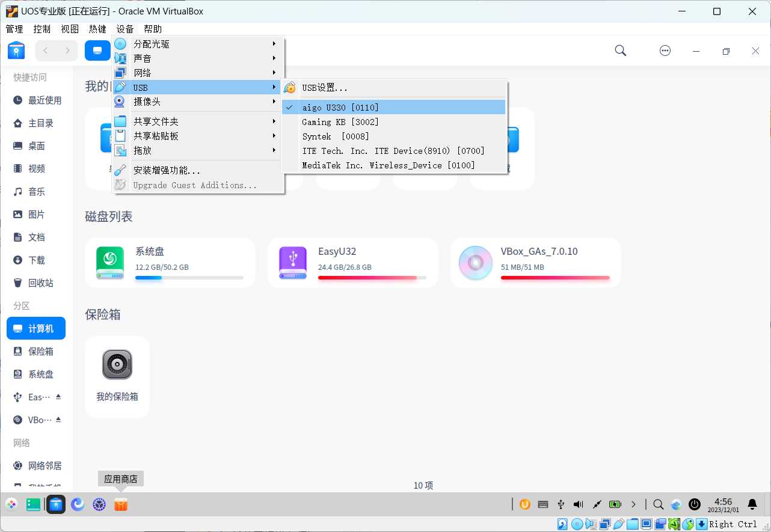771x532 pixels.
Task: Click the volume speaker tray icon
Action: pos(579,504)
